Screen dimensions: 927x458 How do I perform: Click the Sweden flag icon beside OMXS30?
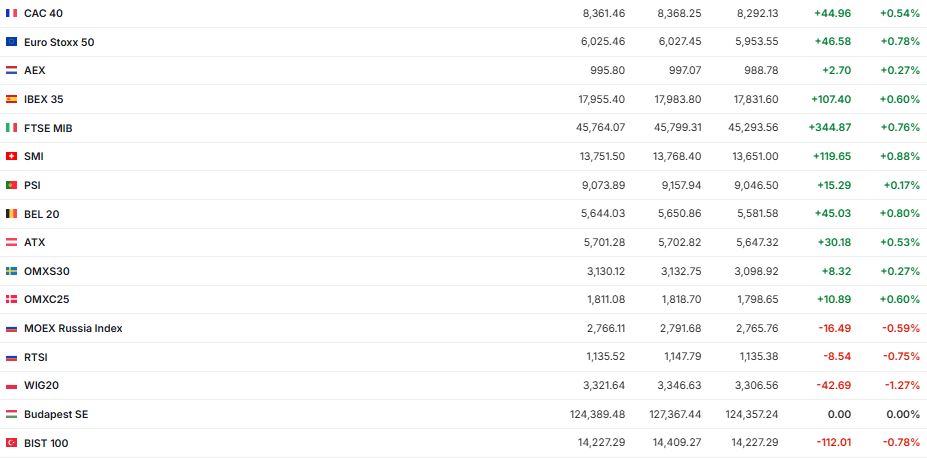click(11, 271)
